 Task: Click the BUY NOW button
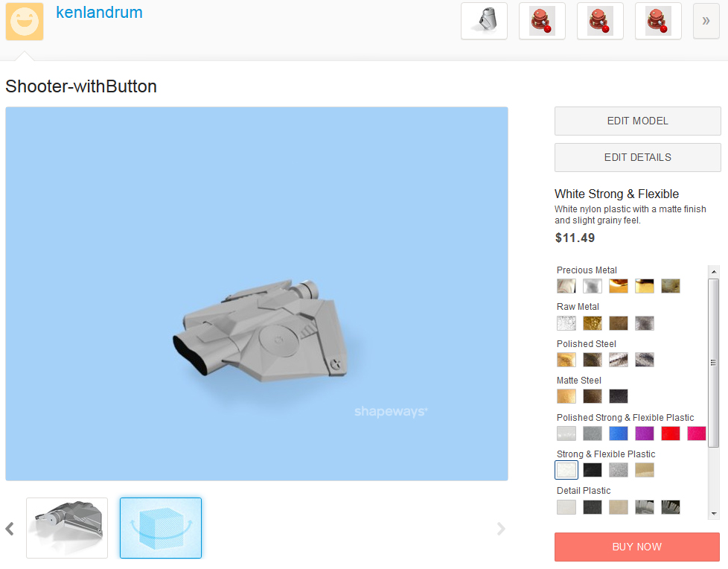tap(637, 547)
